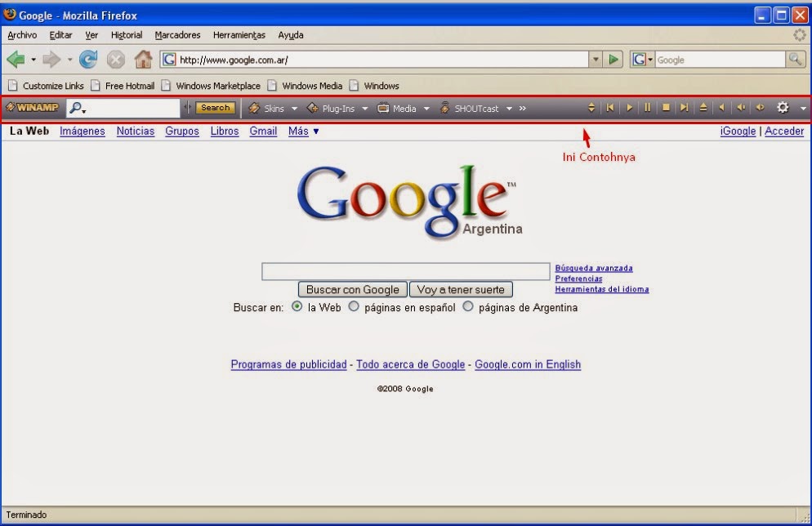Expand the SHOUTcast menu on Winamp toolbar
Screen dimensions: 812x526
point(476,107)
